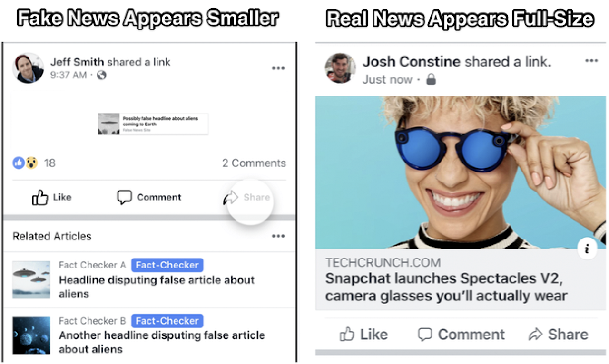Comment on Jeff Smith's post
Viewport: 609px width, 364px height.
pyautogui.click(x=149, y=197)
